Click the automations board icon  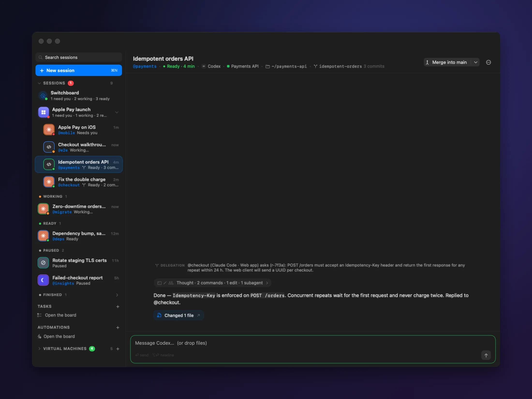point(39,336)
